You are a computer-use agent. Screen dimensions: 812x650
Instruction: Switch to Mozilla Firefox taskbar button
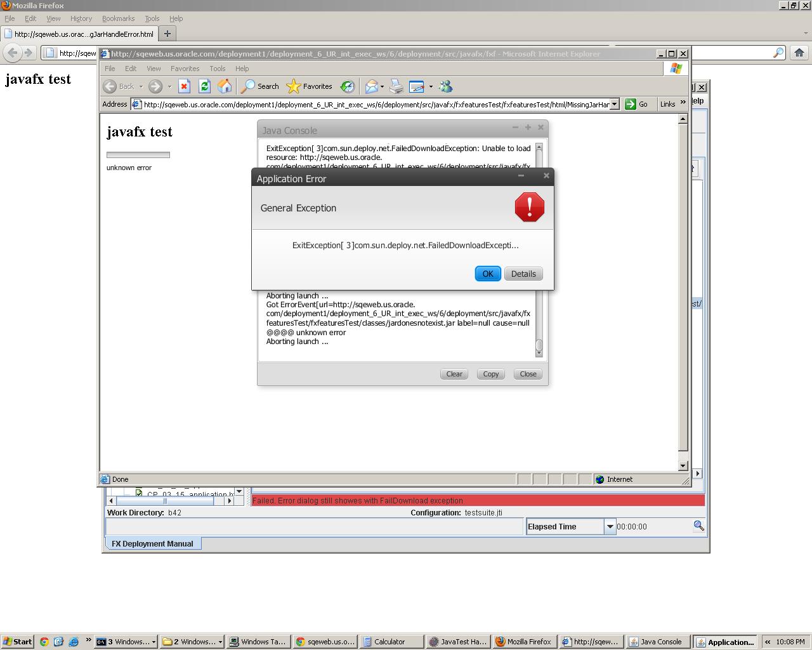[524, 642]
